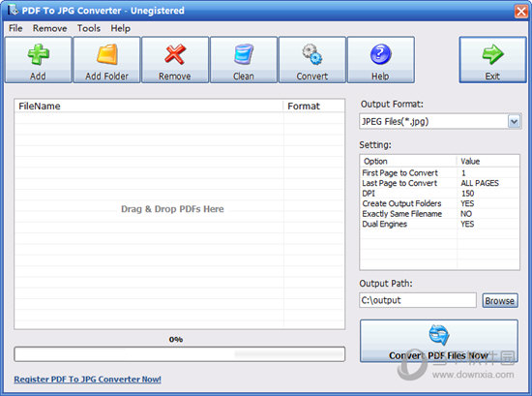Screen dimensions: 532x396
Task: Click the Option column header
Action: (x=408, y=161)
